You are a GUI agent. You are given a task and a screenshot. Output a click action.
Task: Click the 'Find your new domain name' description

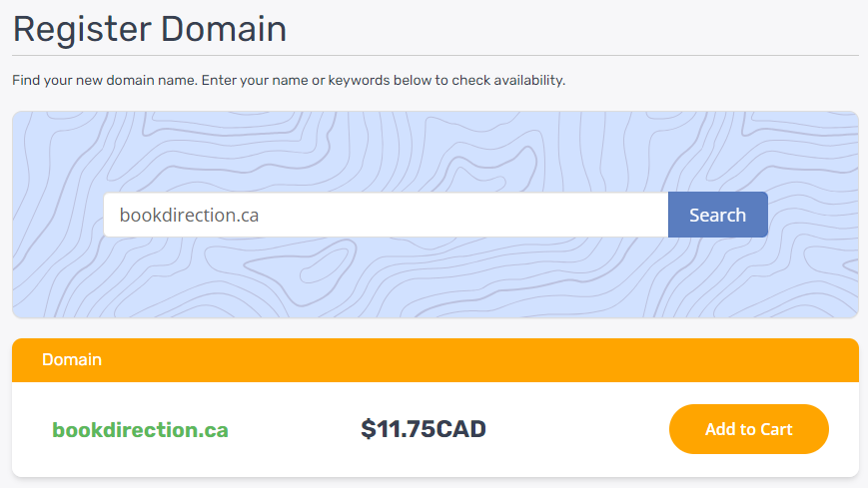click(x=289, y=80)
